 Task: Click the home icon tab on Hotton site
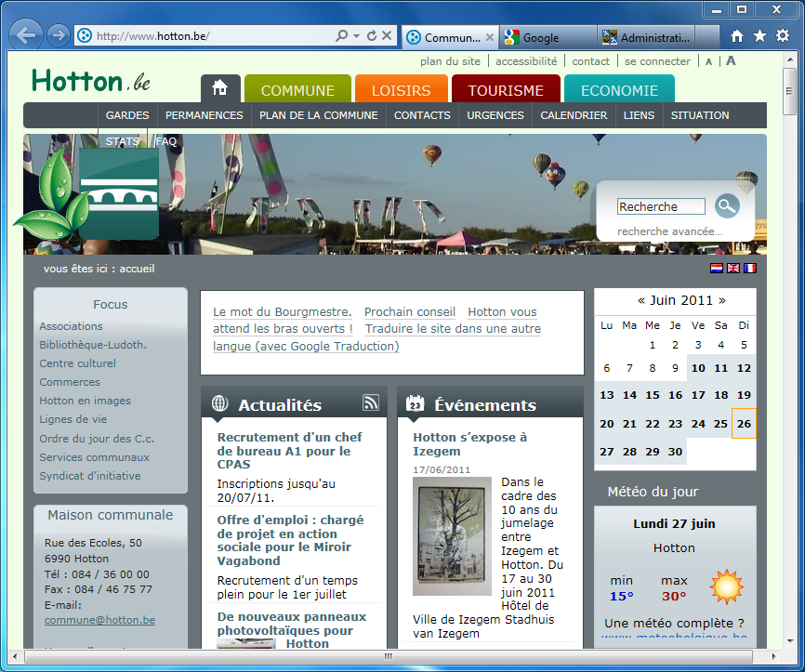point(220,89)
